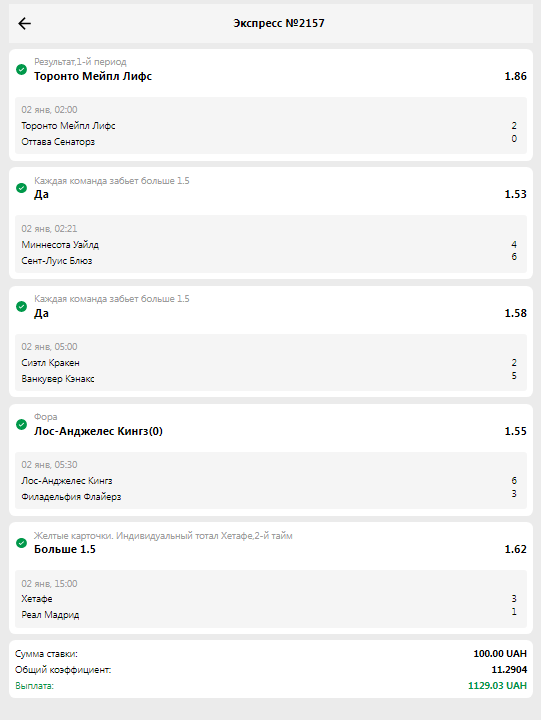The height and width of the screenshot is (720, 541).
Task: Click the 1.55 odds value
Action: point(515,431)
